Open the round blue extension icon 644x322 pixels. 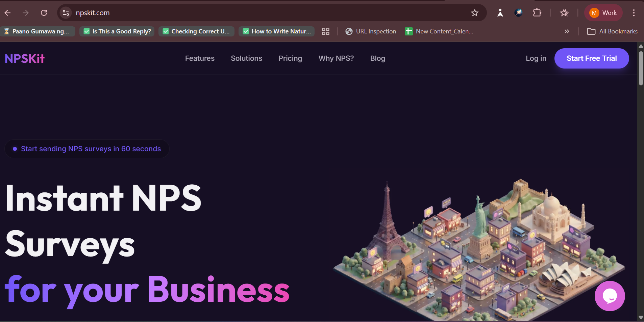pyautogui.click(x=518, y=13)
